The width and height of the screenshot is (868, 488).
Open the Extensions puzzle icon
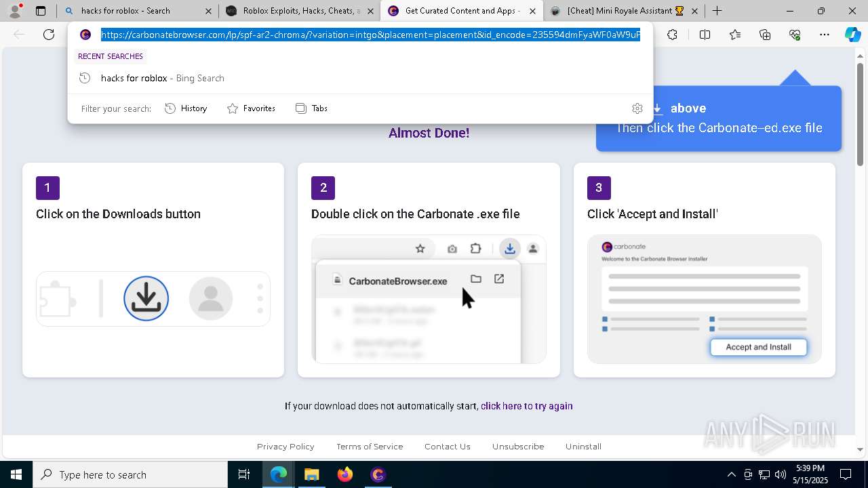672,35
